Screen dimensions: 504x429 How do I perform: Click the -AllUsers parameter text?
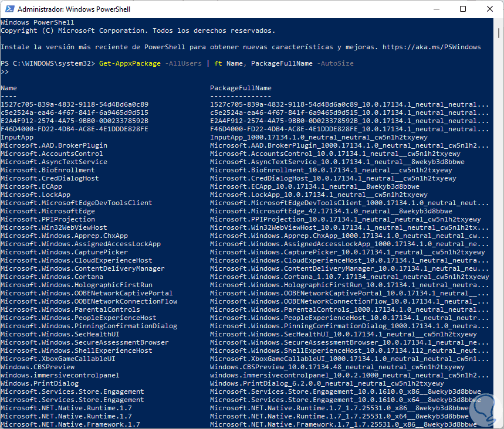click(183, 63)
